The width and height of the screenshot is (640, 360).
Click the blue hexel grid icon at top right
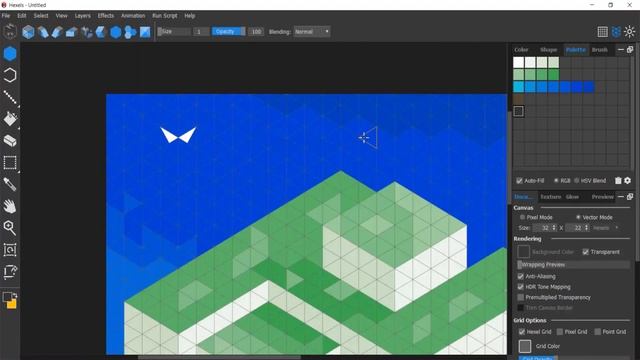coord(616,31)
